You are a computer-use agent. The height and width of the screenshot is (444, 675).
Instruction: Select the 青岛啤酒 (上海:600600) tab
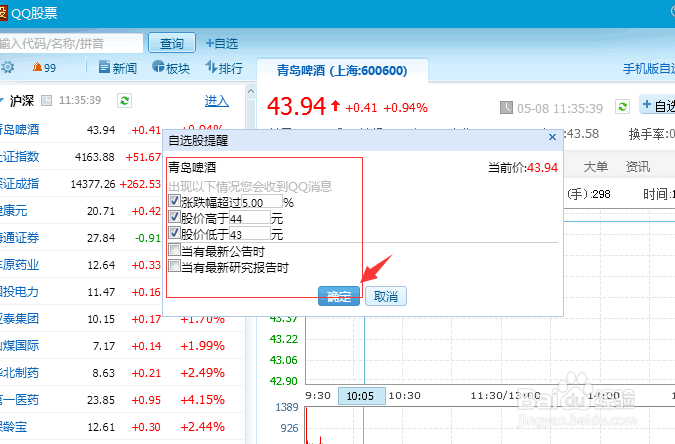click(342, 70)
